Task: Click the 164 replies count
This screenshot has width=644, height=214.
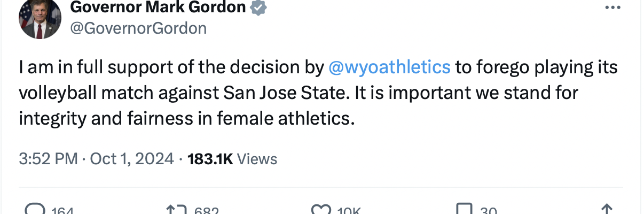Action: 62,211
